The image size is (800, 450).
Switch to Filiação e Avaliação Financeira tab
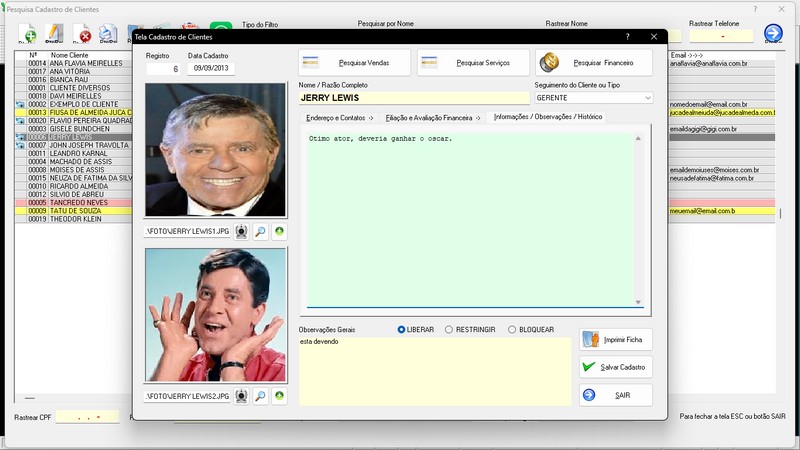[433, 118]
